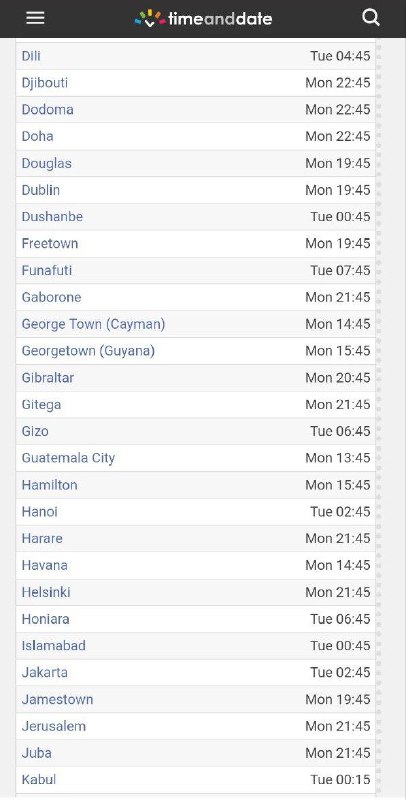The width and height of the screenshot is (406, 800).
Task: Click the Dushanbe link
Action: pos(52,216)
